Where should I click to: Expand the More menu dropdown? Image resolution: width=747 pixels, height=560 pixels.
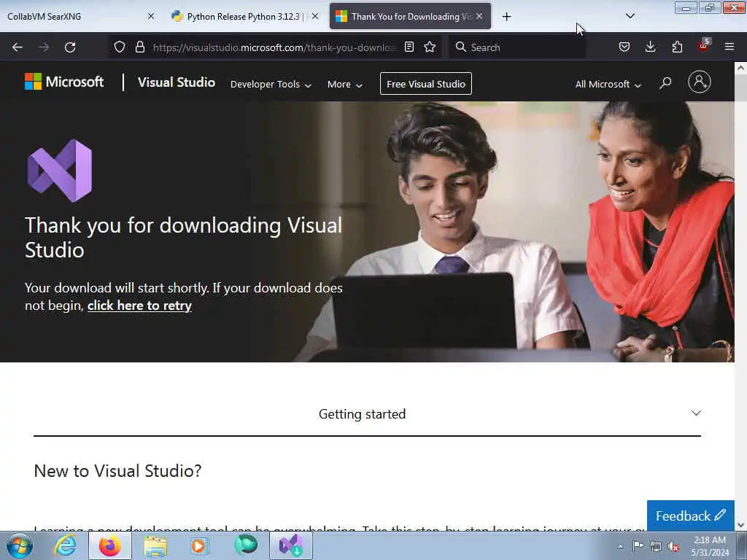click(x=345, y=85)
